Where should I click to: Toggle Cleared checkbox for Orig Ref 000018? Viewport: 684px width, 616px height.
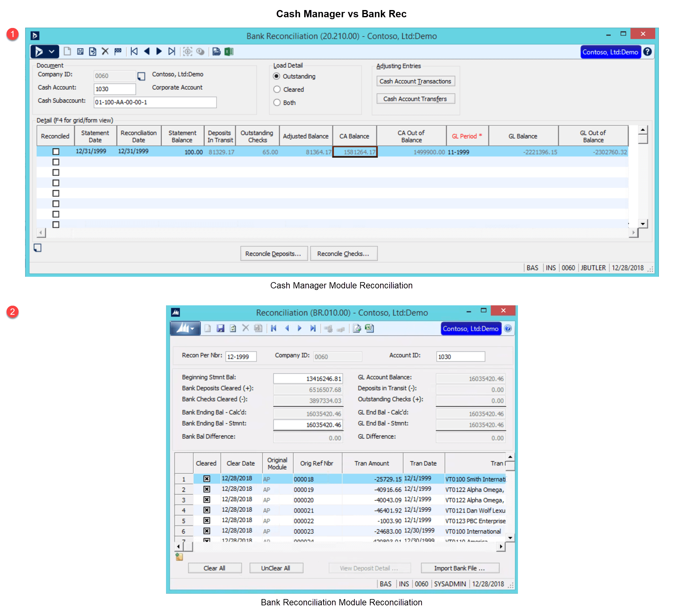point(207,479)
